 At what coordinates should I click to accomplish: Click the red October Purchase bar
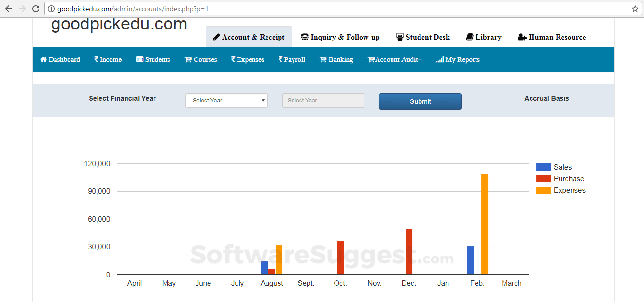click(x=340, y=258)
